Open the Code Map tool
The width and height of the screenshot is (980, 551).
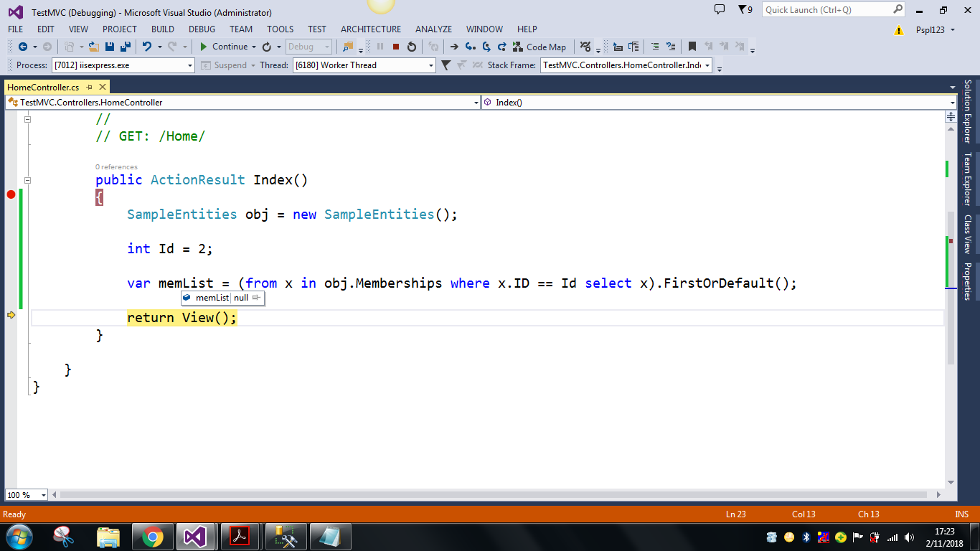tap(547, 47)
